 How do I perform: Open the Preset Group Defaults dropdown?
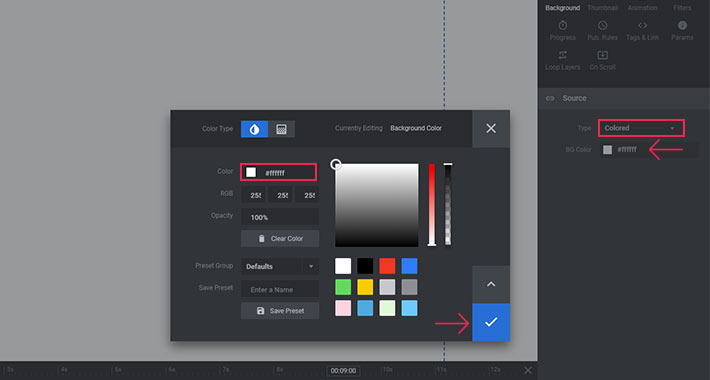(x=280, y=266)
